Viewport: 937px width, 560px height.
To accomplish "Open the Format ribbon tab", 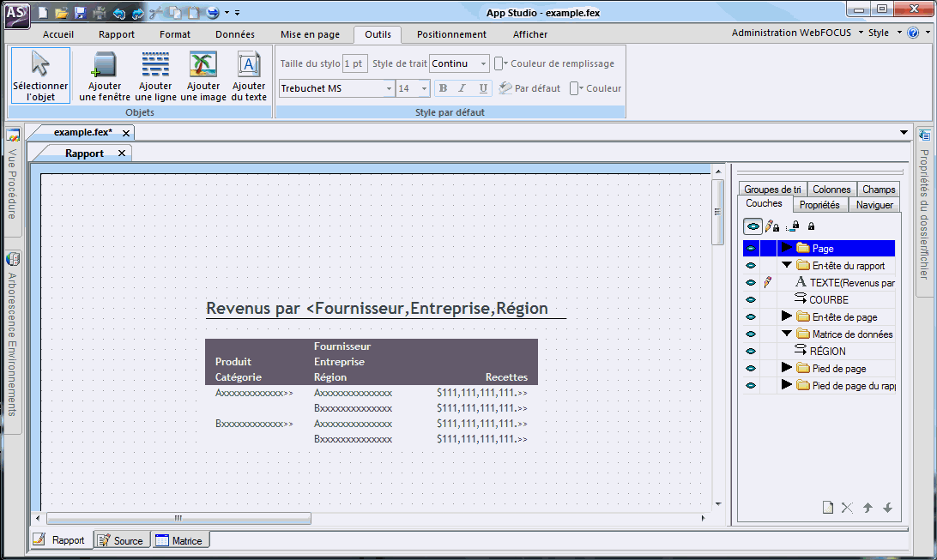I will pos(175,34).
